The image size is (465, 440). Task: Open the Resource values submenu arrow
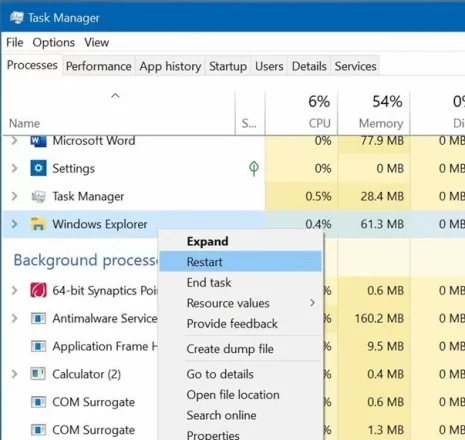pyautogui.click(x=312, y=303)
